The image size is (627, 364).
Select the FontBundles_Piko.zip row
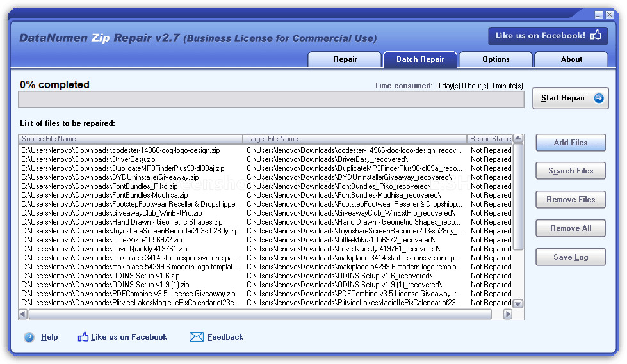99,186
